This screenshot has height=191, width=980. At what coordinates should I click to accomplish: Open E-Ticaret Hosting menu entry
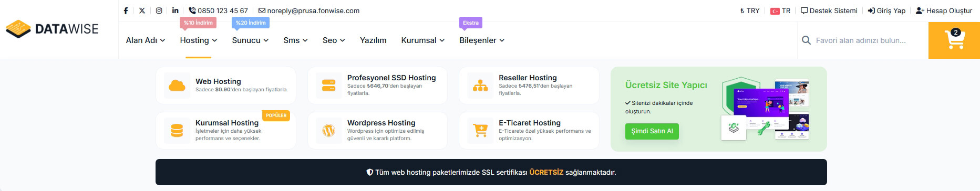(529, 131)
